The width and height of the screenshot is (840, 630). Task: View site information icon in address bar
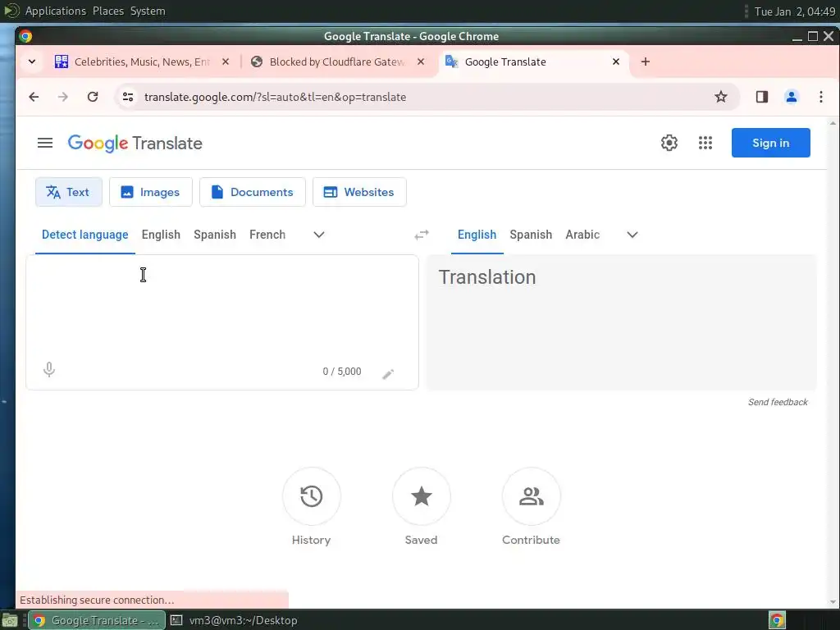128,97
